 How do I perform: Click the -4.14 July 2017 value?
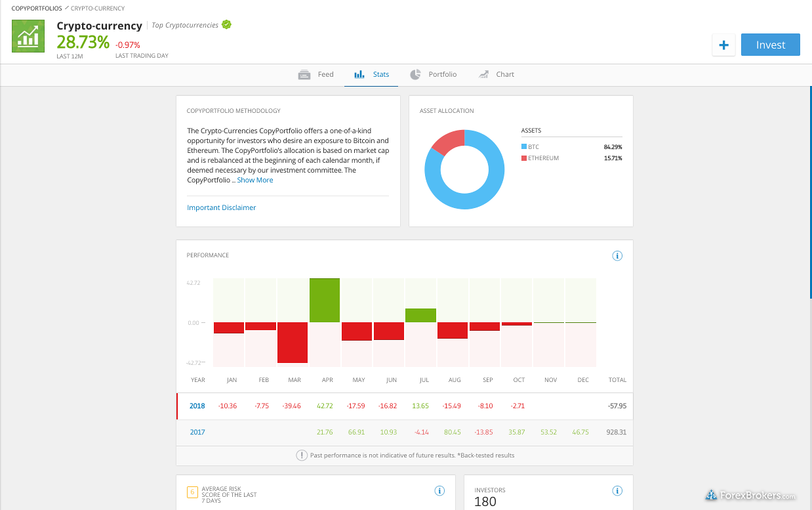(x=420, y=433)
